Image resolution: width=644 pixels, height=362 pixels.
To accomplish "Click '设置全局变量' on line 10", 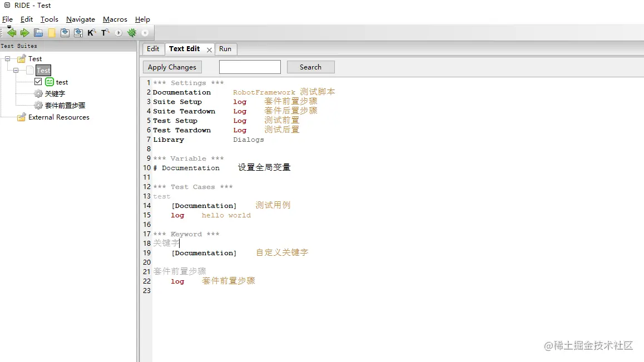I will tap(264, 167).
